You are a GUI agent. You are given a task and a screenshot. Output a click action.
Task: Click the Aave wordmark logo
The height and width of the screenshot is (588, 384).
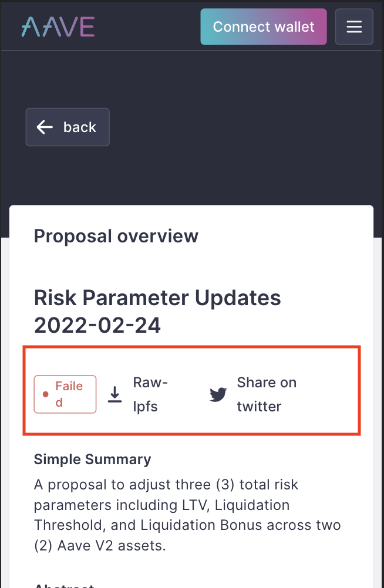pyautogui.click(x=57, y=26)
